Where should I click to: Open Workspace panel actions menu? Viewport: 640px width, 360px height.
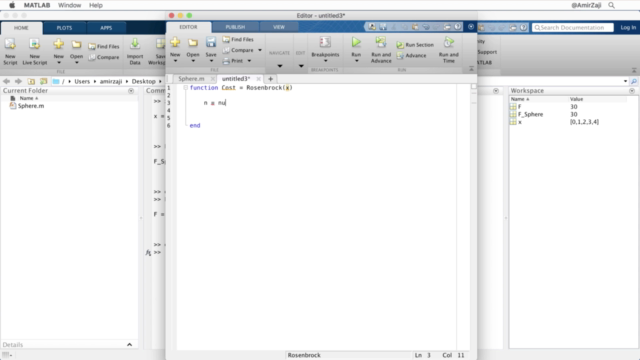[632, 91]
